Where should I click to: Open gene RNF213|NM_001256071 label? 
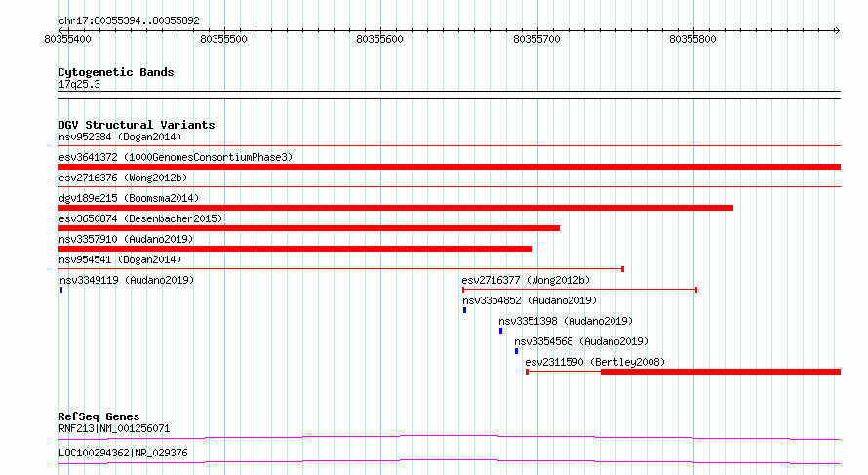[x=114, y=428]
